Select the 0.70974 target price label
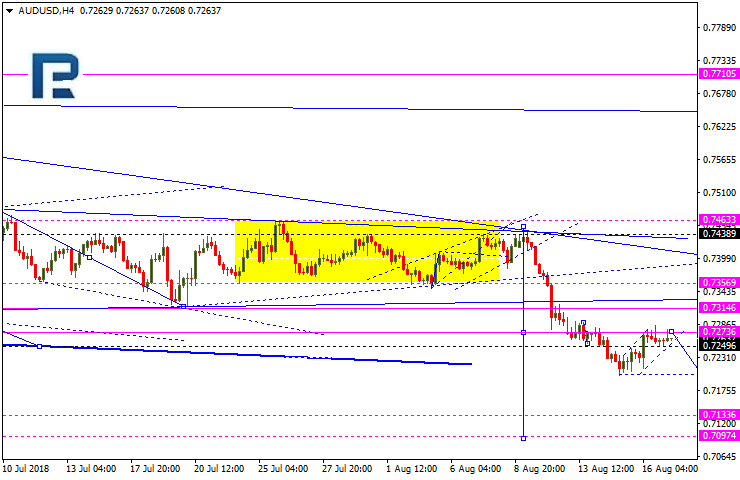Screen dimensions: 740x480 (x=718, y=436)
